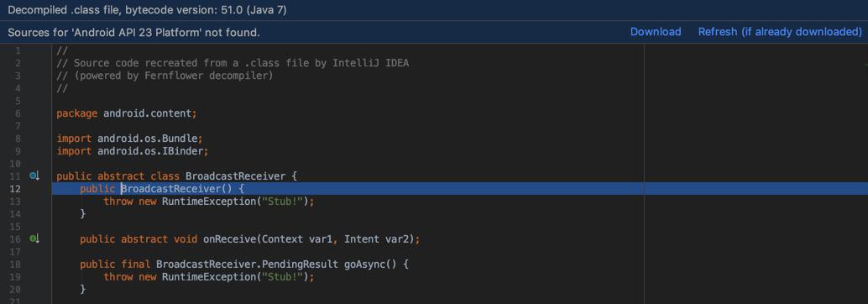Click the subclasses gutter icon on line 11
Screen dimensions: 868x304
[x=34, y=176]
